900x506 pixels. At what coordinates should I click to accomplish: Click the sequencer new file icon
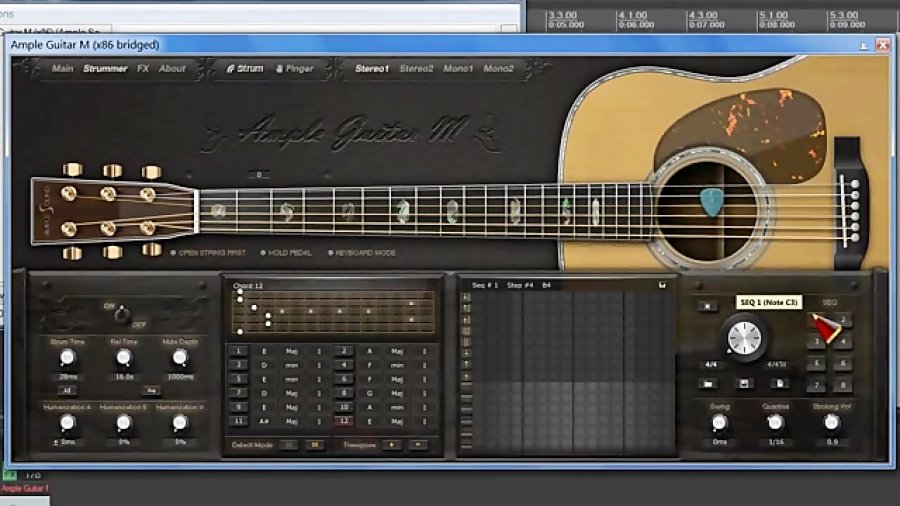pos(778,384)
